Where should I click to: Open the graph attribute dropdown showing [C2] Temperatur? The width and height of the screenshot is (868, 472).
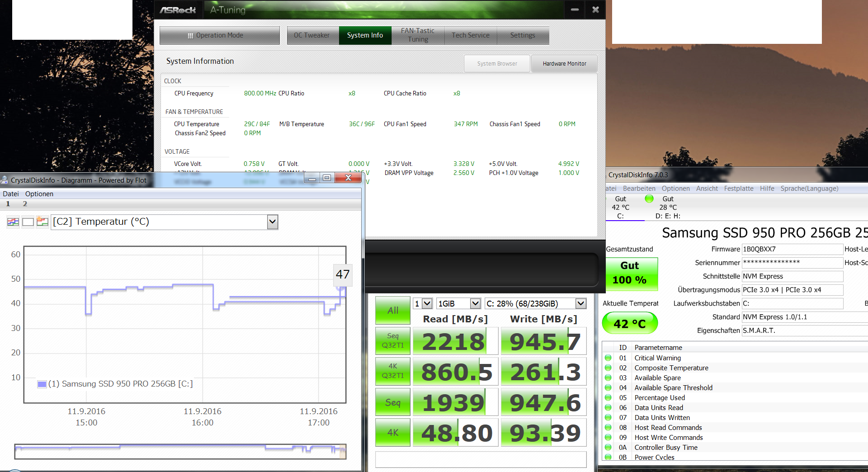click(x=165, y=222)
